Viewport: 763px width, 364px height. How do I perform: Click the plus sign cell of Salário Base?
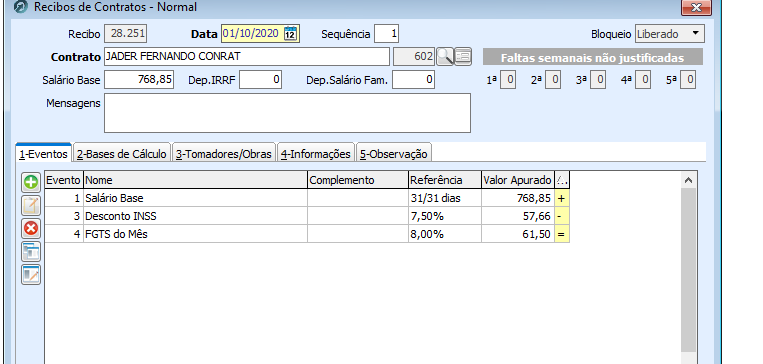point(562,198)
